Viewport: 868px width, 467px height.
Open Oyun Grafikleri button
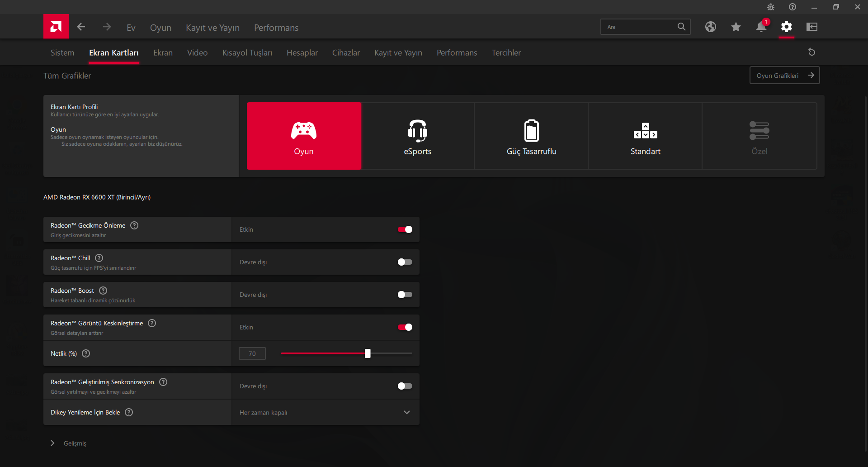785,76
